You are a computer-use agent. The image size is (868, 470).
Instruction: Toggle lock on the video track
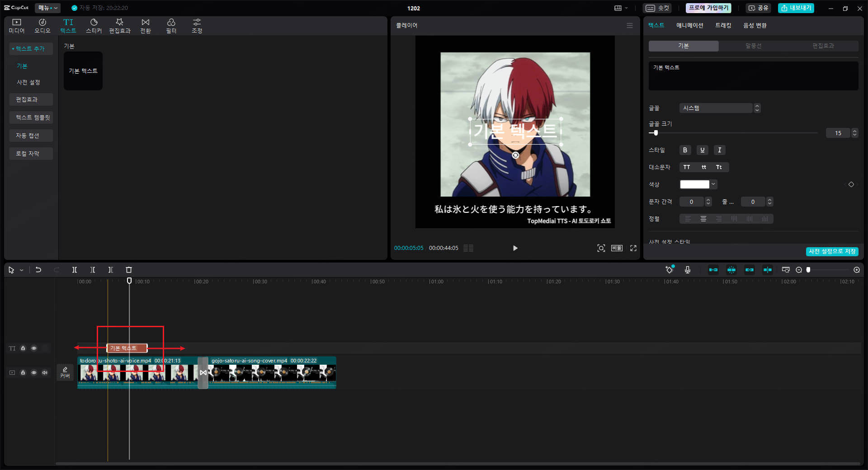click(23, 372)
